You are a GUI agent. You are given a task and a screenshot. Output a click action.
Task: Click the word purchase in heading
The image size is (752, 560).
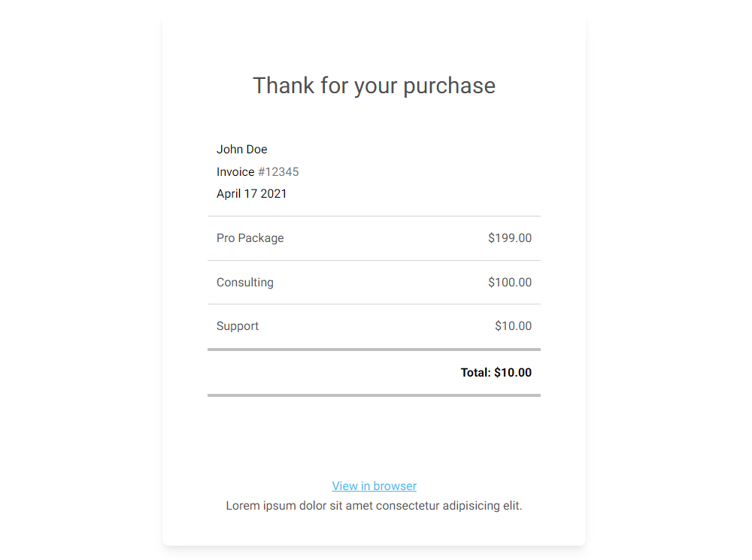coord(449,86)
